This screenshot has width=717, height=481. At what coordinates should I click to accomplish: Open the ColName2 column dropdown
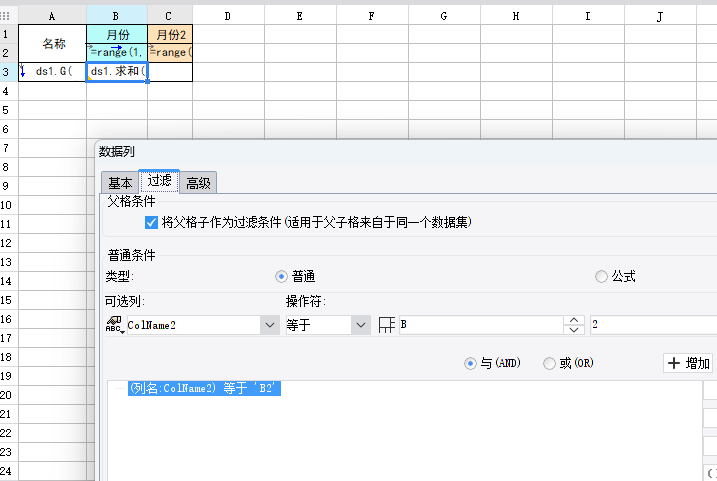click(x=270, y=325)
